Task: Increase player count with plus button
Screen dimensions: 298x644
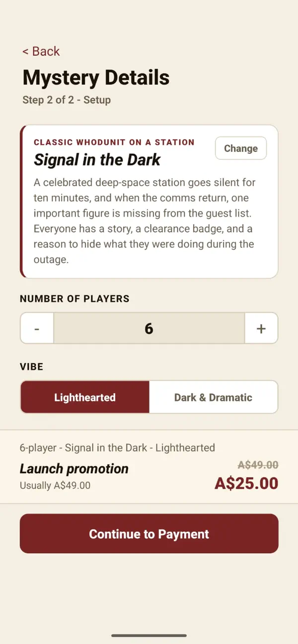Action: pyautogui.click(x=261, y=328)
